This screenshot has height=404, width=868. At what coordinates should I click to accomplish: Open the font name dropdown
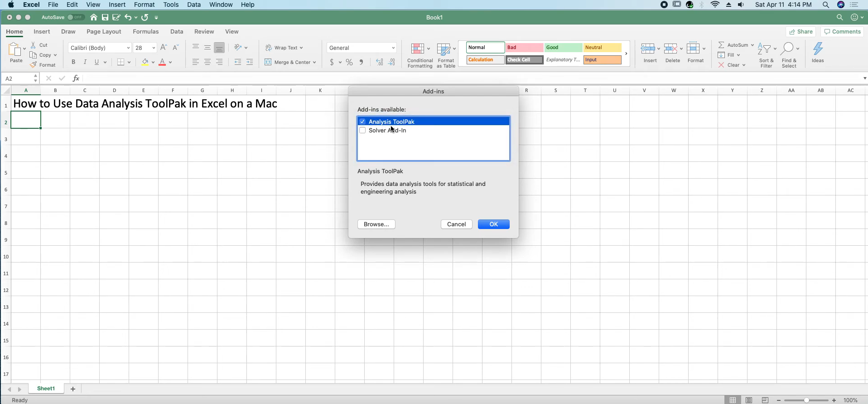tap(128, 48)
